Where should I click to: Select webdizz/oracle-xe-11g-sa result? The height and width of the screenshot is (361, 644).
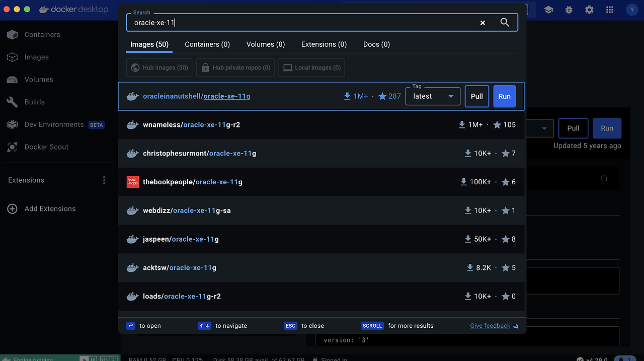coord(321,210)
